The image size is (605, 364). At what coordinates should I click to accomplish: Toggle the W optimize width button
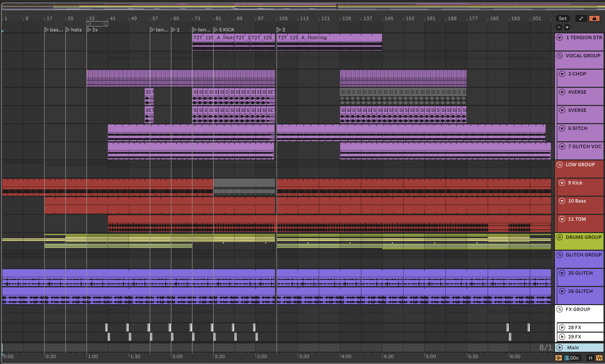tap(599, 358)
